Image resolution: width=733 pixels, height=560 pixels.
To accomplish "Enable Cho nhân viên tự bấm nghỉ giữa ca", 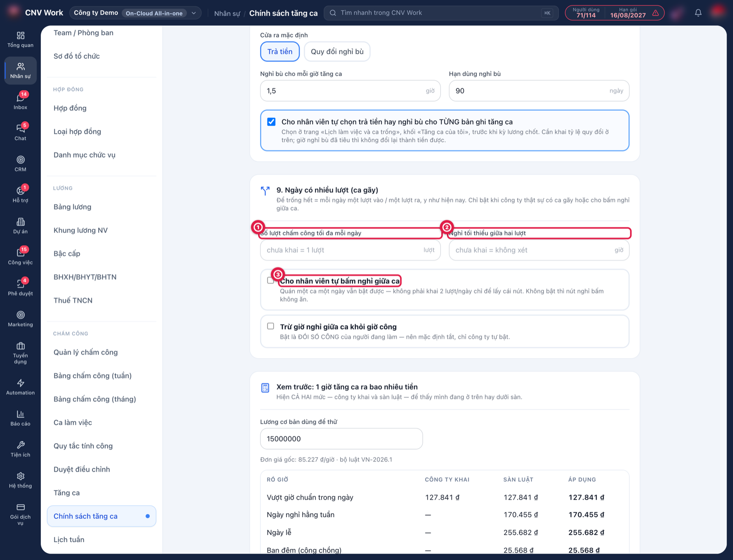I will pyautogui.click(x=271, y=280).
